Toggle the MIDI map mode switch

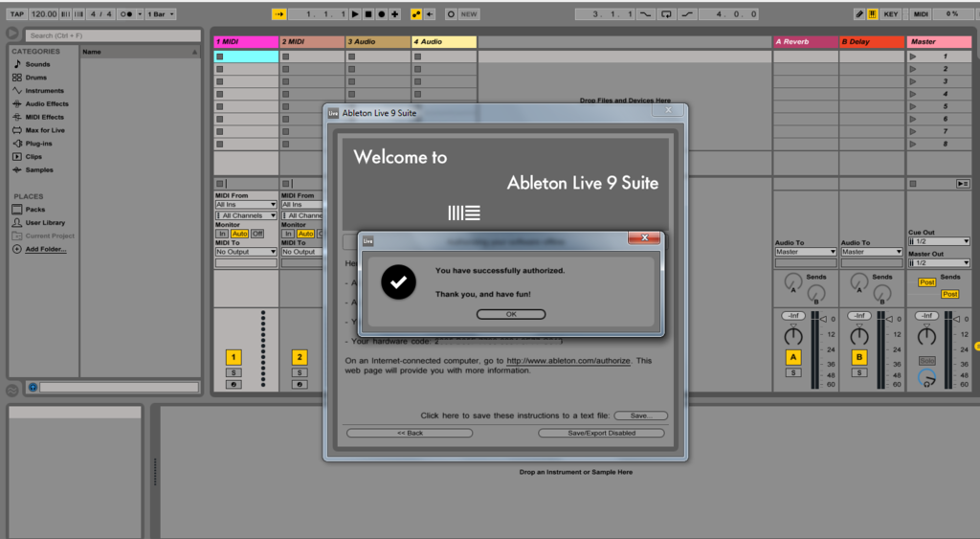coord(921,13)
